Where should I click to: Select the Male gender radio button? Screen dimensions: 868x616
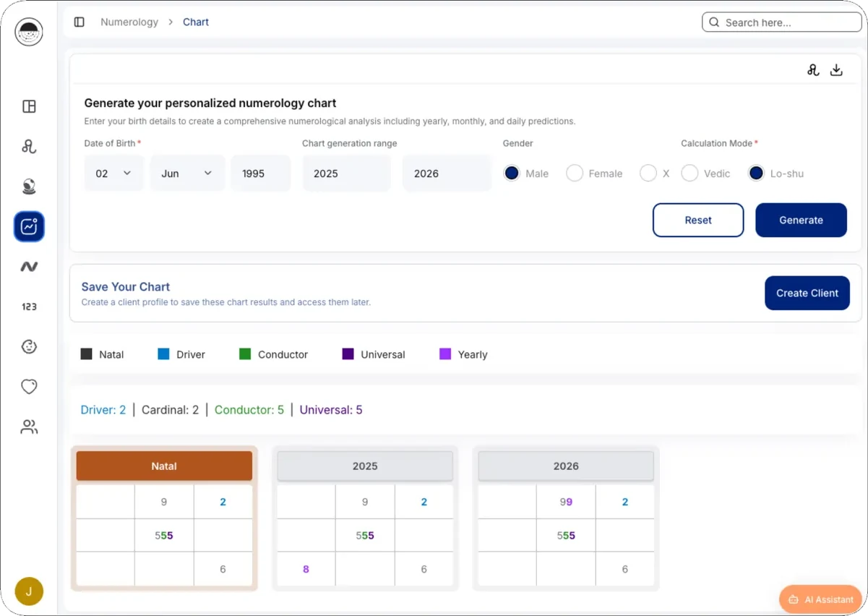(x=512, y=174)
